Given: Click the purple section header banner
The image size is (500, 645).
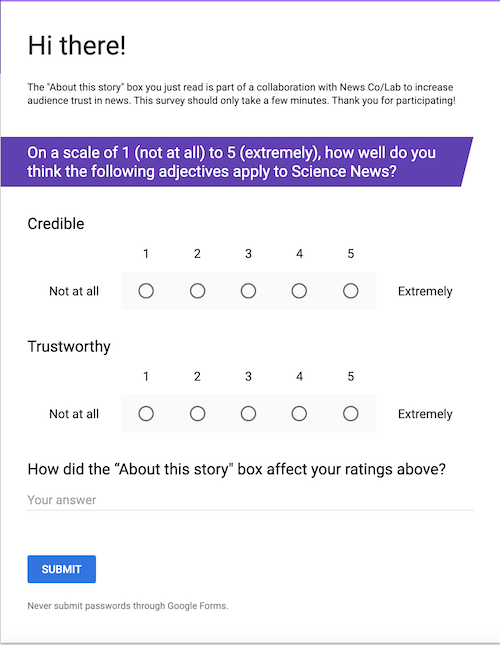Looking at the screenshot, I should 236,162.
